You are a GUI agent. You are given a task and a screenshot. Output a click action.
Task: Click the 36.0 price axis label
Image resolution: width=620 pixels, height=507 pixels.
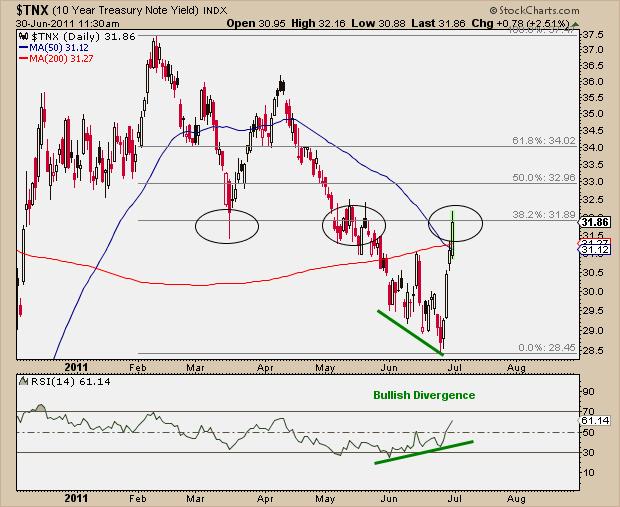point(593,82)
